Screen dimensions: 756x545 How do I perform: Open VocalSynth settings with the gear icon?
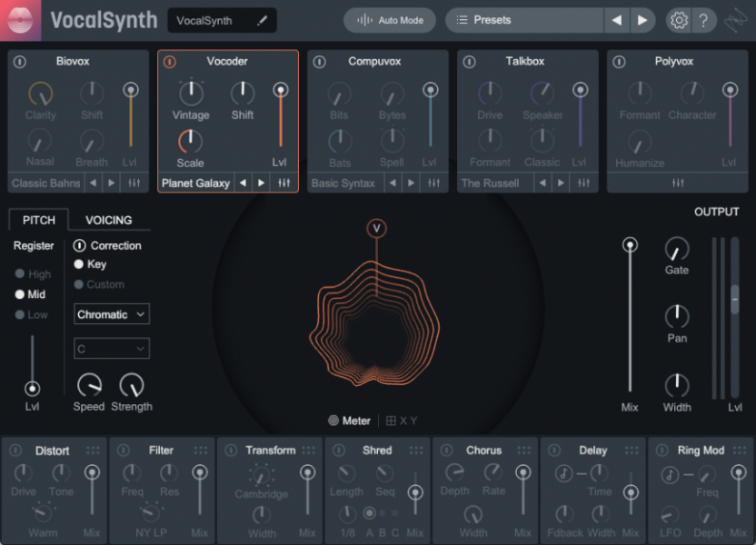click(678, 20)
